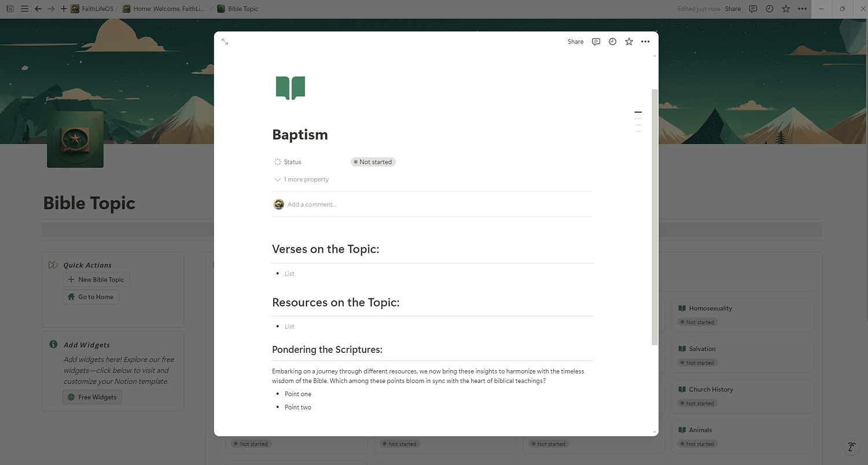The height and width of the screenshot is (465, 868).
Task: Click user avatar beside Add a comment
Action: coord(278,204)
